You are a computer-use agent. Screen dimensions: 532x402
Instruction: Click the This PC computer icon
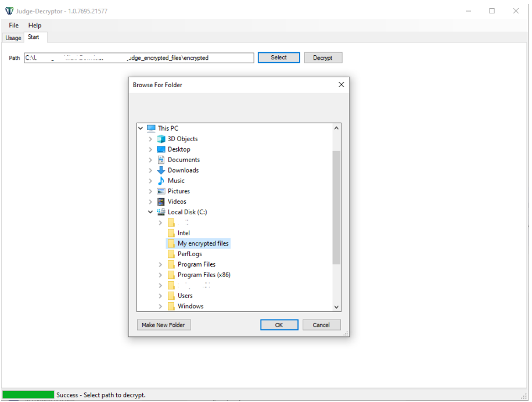(x=151, y=128)
